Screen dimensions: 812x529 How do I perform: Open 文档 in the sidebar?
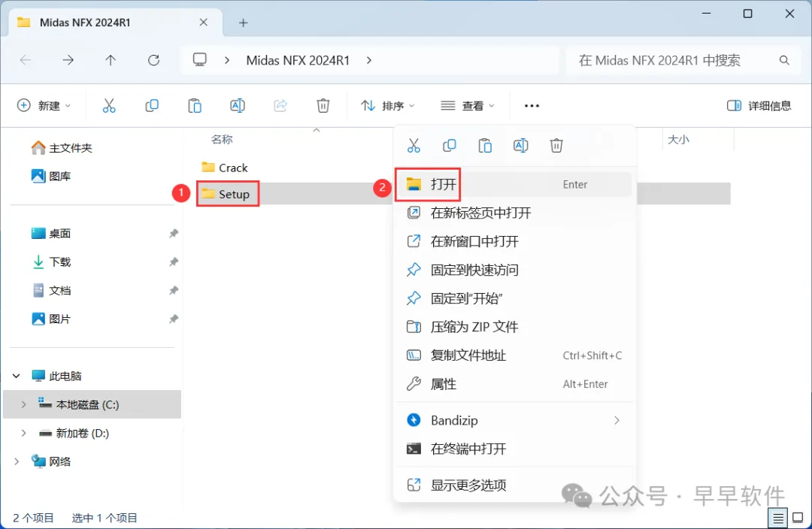51,290
